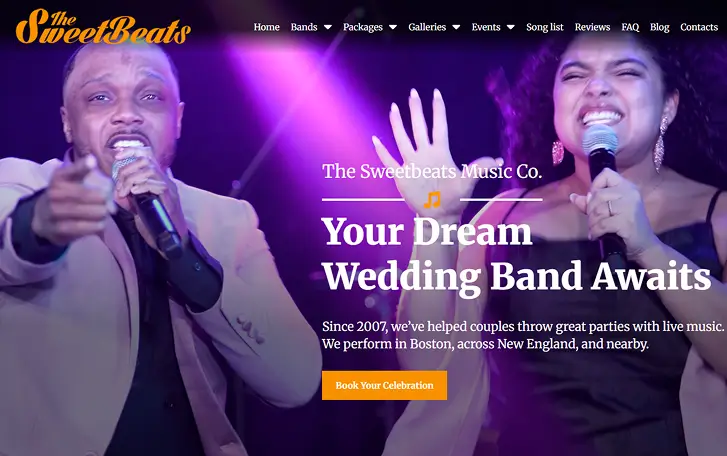Open the Bands menu item

[304, 27]
